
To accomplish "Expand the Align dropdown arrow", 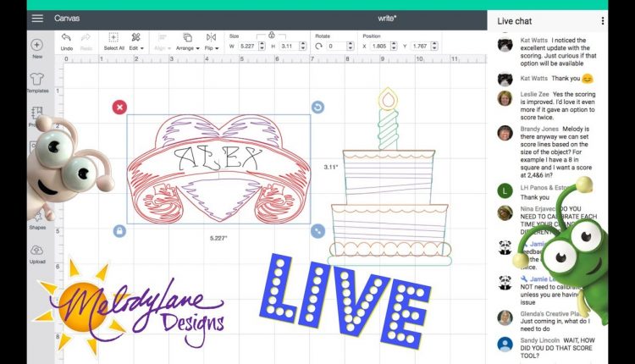I will click(x=168, y=48).
